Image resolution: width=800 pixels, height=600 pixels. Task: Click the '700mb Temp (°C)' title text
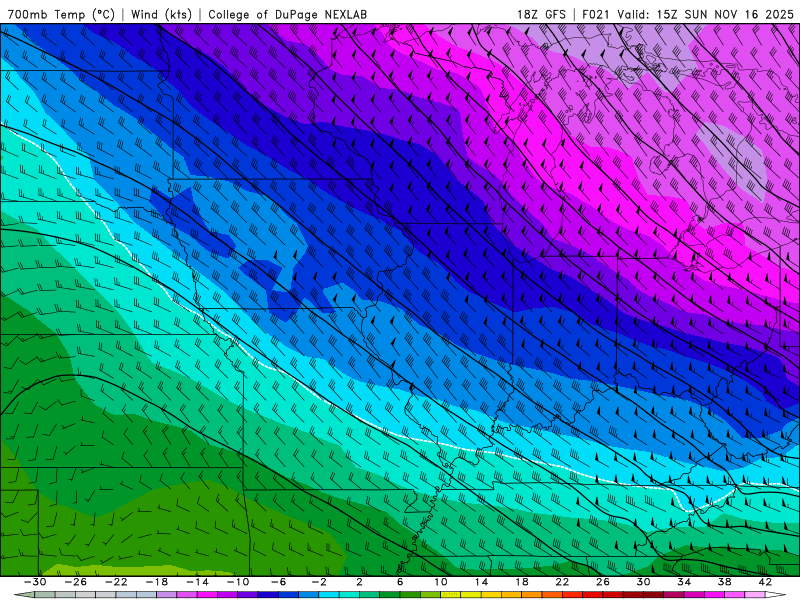click(x=61, y=14)
